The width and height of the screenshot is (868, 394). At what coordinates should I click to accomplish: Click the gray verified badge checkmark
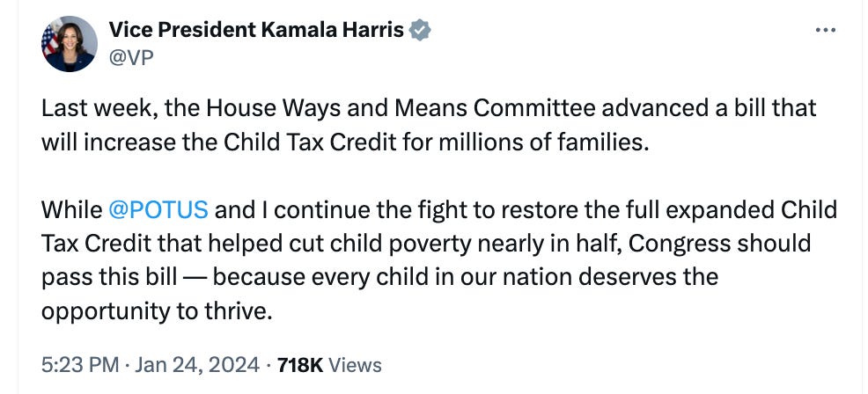tap(421, 30)
